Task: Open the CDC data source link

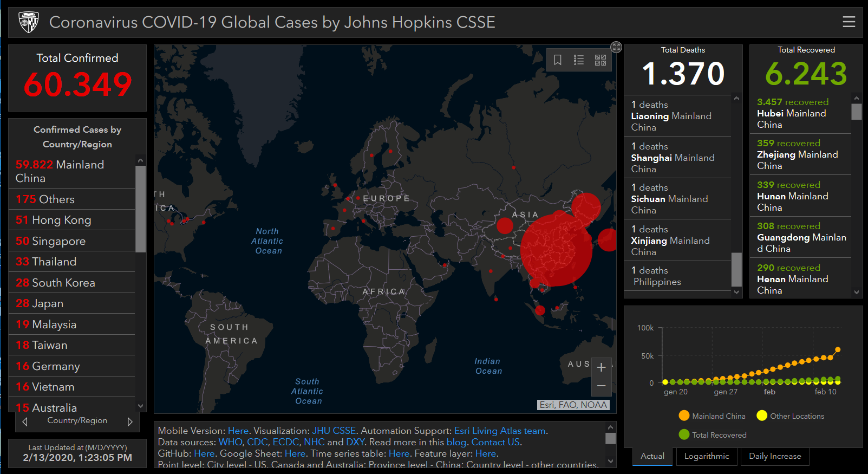Action: pos(257,442)
